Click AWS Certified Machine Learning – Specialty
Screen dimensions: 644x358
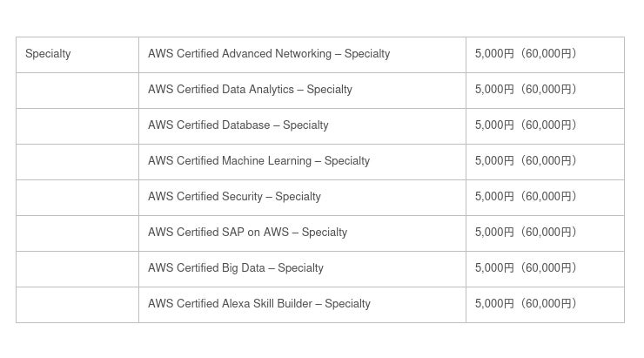coord(258,161)
